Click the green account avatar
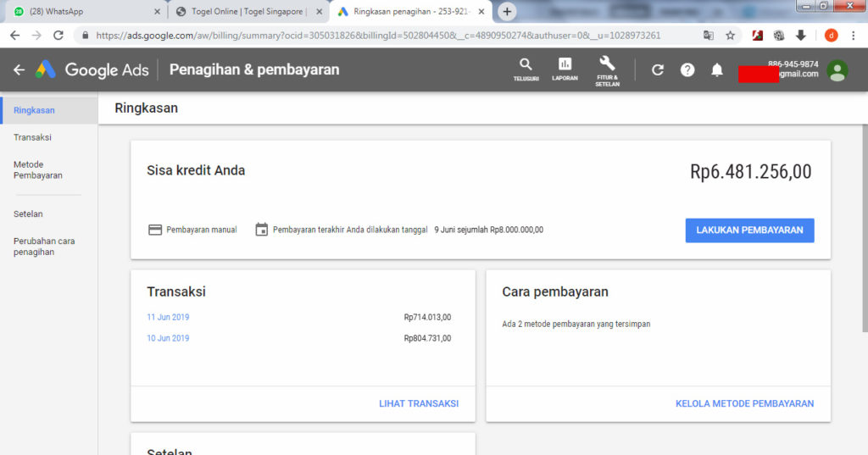The image size is (868, 455). pyautogui.click(x=837, y=71)
